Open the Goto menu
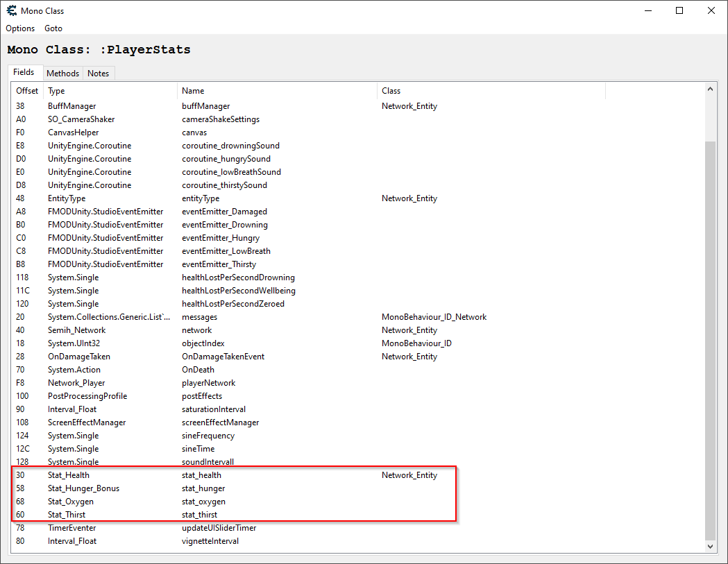Screen dimensions: 728x564 53,28
